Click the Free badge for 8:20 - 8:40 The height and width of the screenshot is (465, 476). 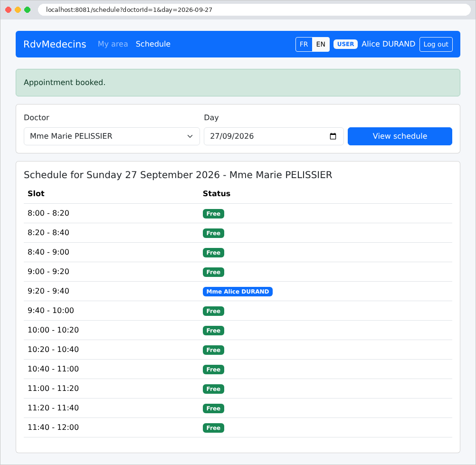tap(213, 233)
